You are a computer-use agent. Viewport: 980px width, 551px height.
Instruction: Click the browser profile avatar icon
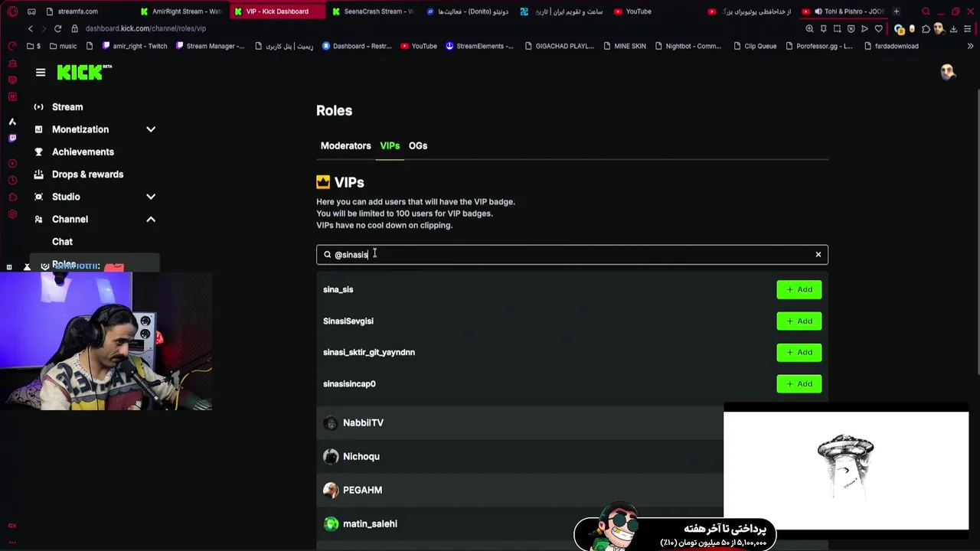tap(939, 29)
